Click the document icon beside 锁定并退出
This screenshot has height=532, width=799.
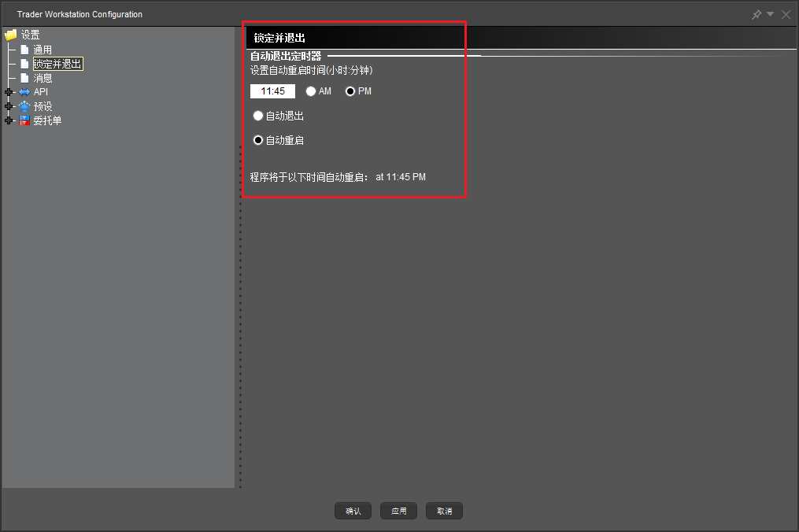point(24,64)
